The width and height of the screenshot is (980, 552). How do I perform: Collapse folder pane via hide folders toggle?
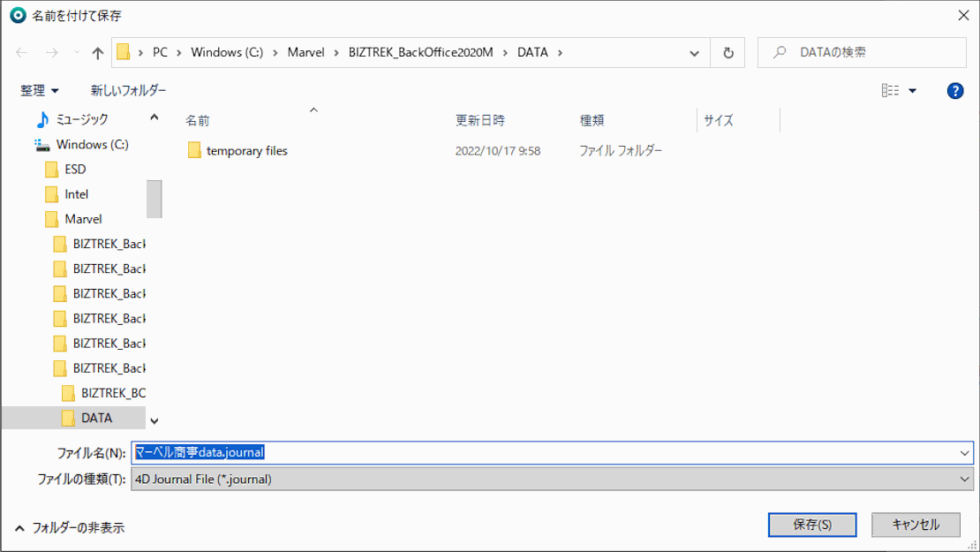coord(69,527)
